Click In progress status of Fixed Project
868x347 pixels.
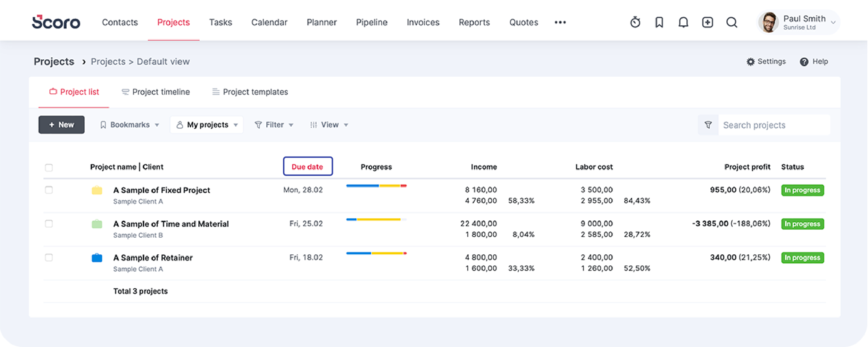point(802,190)
